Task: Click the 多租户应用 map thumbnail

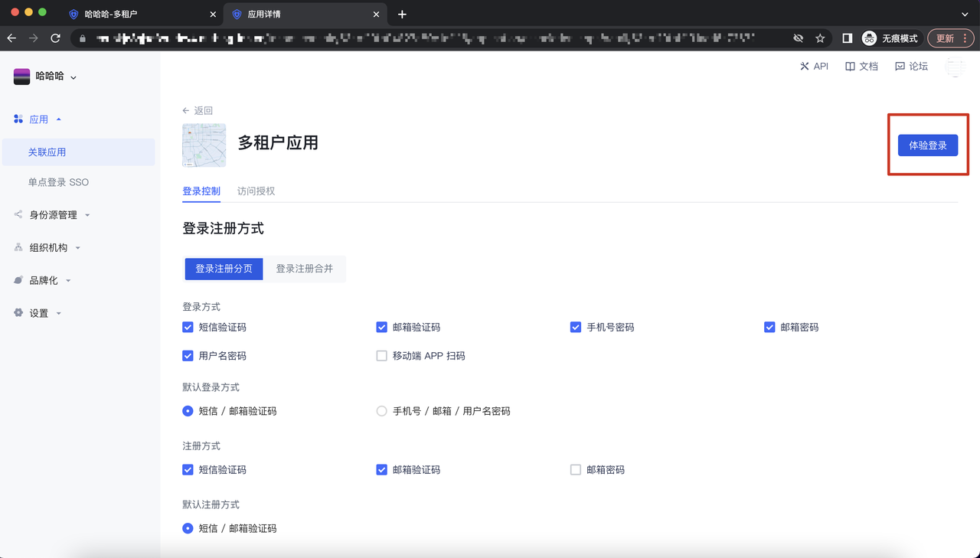Action: [204, 145]
